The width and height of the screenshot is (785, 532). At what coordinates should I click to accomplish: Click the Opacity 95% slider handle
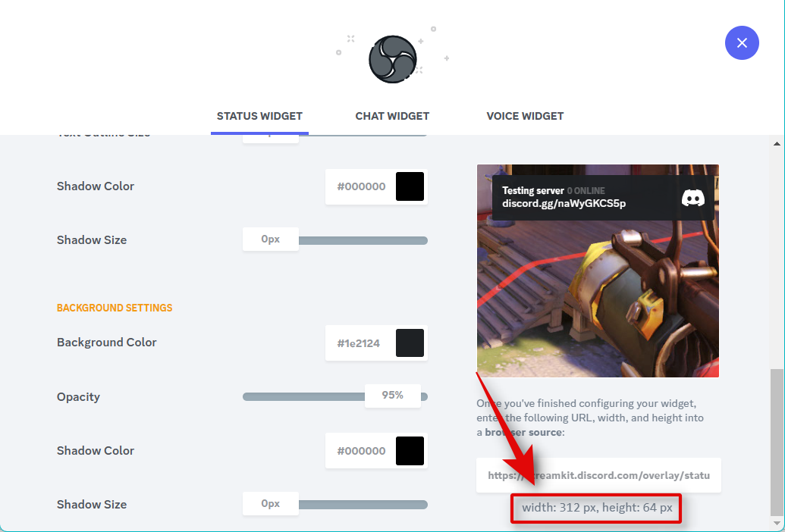(393, 396)
